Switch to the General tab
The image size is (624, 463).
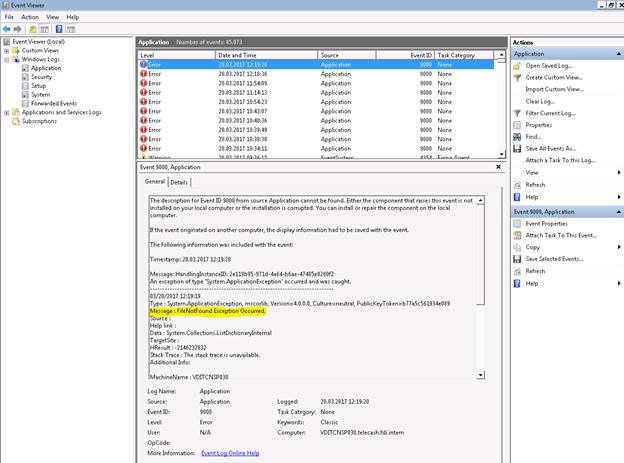pos(154,182)
